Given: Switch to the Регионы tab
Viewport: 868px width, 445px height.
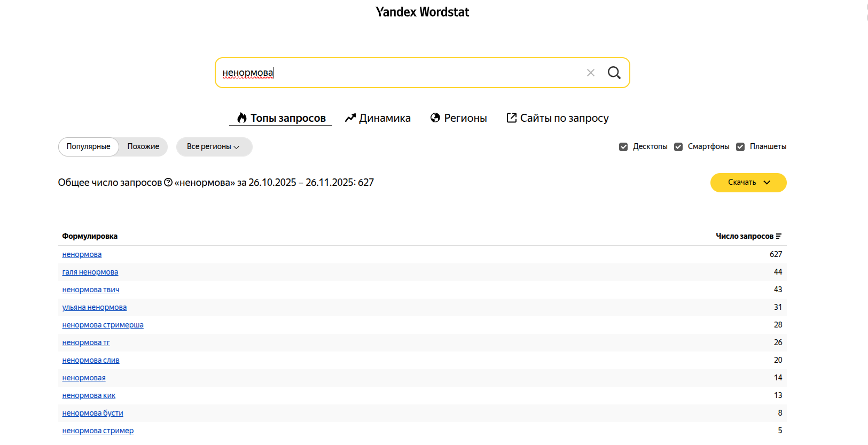Looking at the screenshot, I should pos(465,118).
